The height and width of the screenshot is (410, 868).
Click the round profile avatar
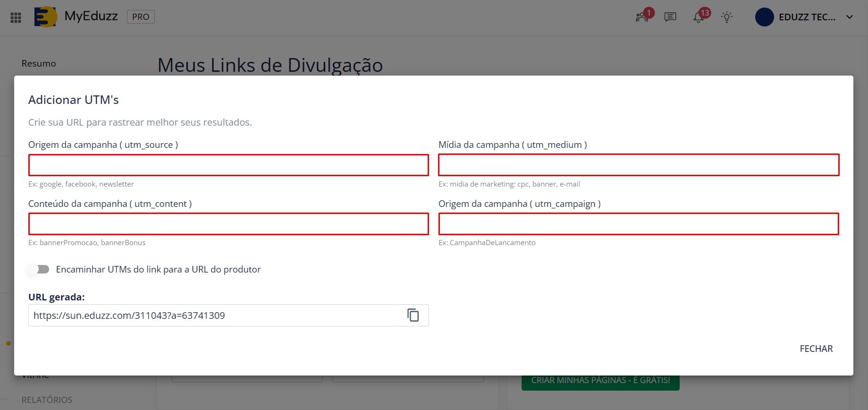click(764, 17)
